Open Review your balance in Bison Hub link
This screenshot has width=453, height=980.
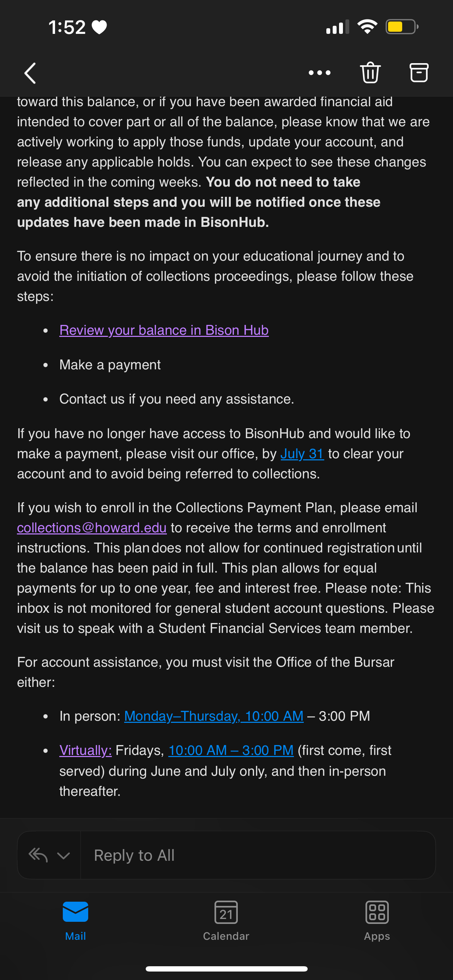(164, 330)
